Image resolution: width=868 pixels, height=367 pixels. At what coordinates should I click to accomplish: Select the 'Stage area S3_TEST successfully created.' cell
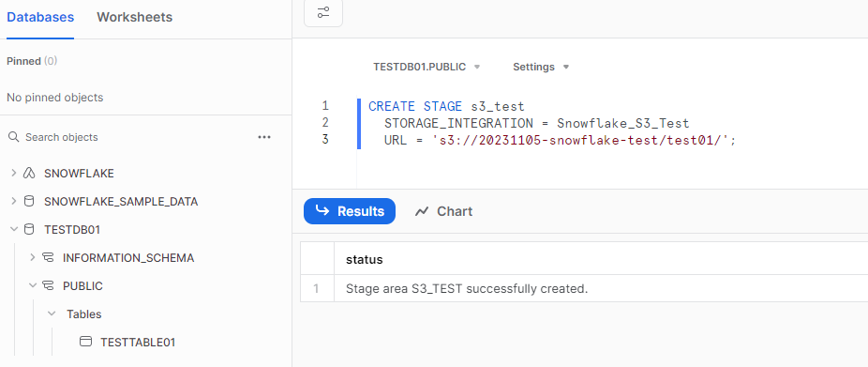[x=467, y=289]
